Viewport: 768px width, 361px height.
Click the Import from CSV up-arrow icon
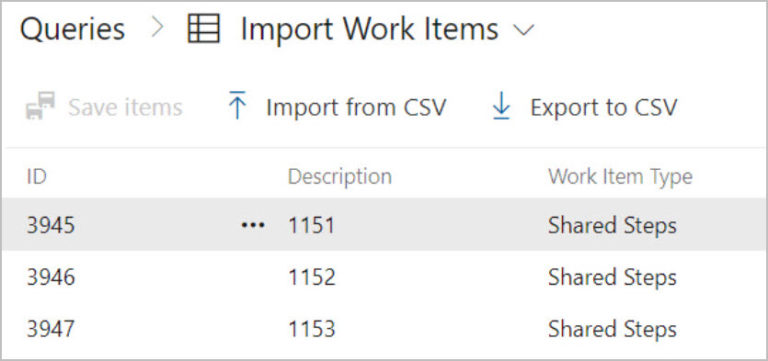coord(237,105)
